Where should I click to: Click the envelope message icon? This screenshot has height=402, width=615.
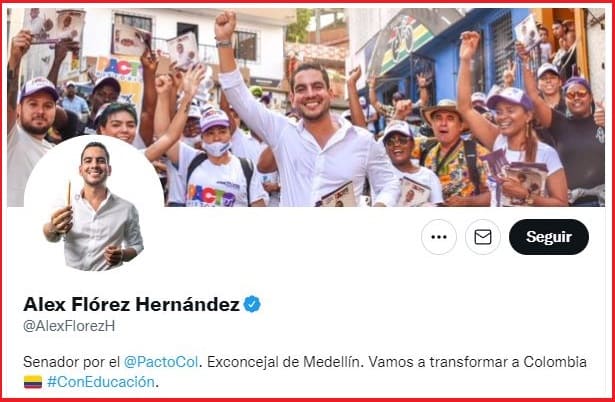click(482, 237)
